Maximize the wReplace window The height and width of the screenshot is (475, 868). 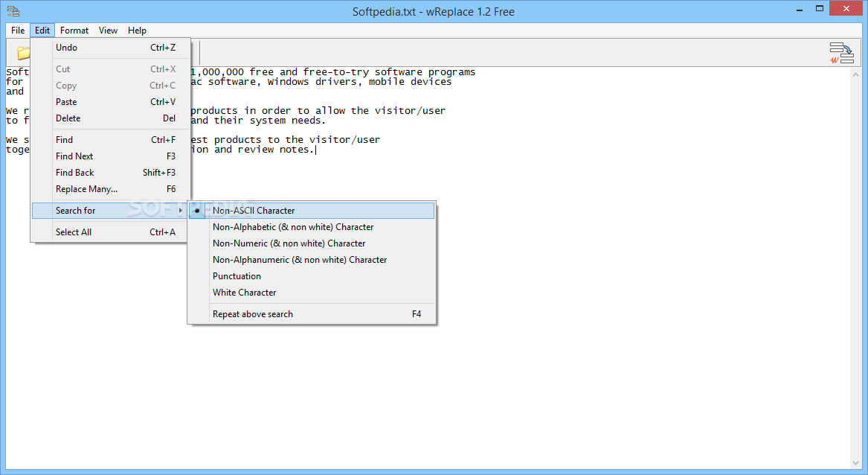point(820,8)
